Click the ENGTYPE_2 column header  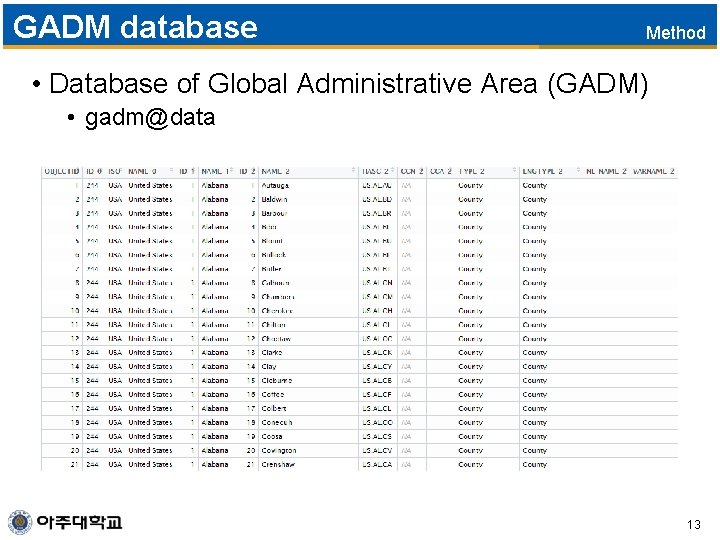(x=542, y=171)
